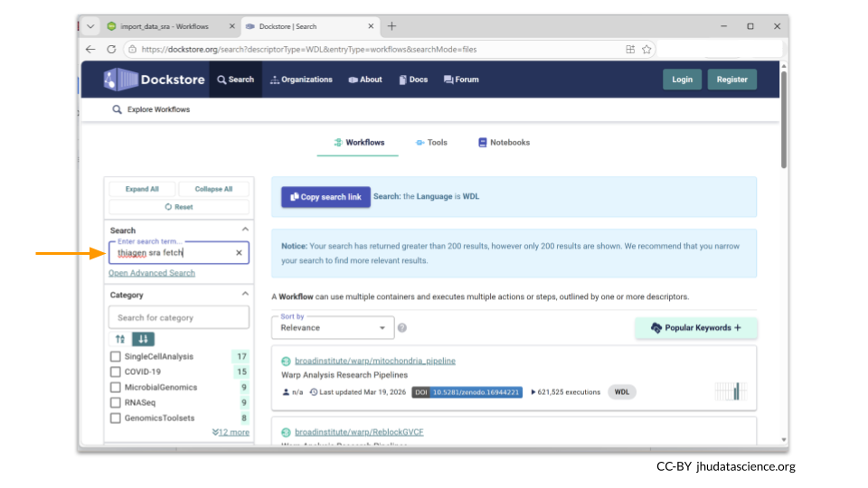Click Copy search link button
This screenshot has height=488, width=868.
coord(325,197)
